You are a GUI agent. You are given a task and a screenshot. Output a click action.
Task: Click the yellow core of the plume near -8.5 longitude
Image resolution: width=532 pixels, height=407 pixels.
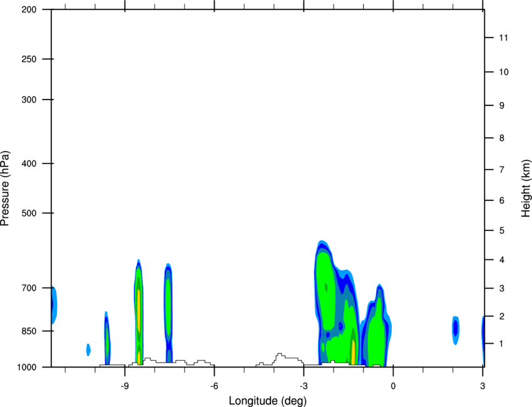tap(138, 311)
